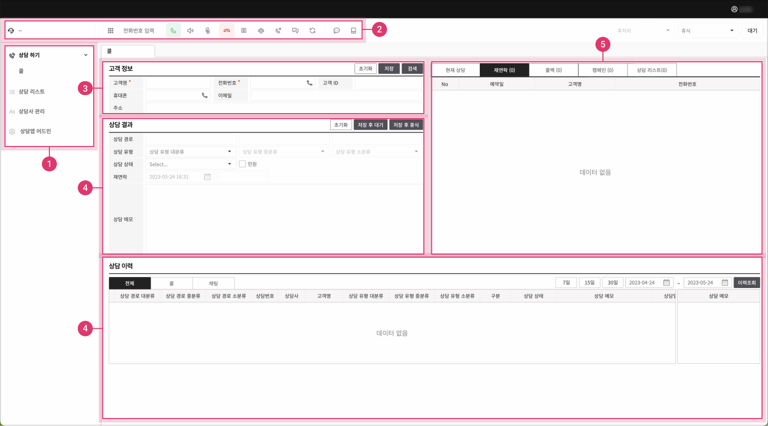Click the green call phone icon
This screenshot has width=768, height=426.
point(173,31)
